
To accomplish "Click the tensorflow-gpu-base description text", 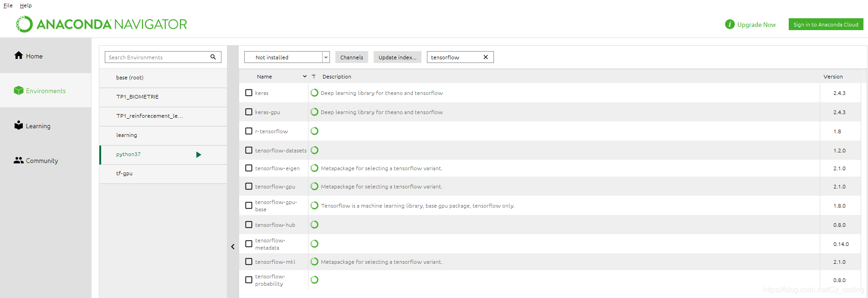I will click(x=418, y=206).
